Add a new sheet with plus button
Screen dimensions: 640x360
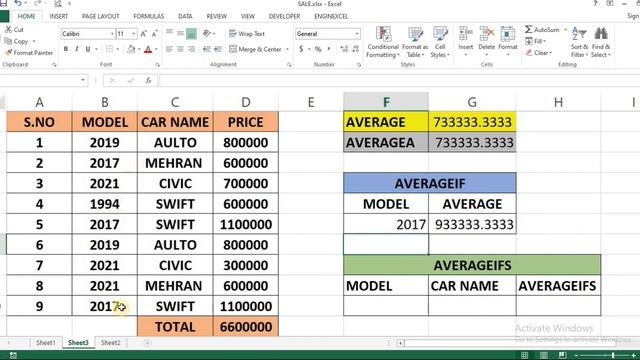pos(147,343)
